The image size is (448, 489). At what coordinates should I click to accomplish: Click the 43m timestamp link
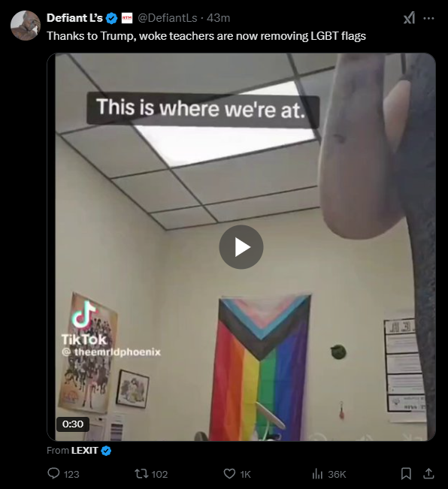click(x=219, y=18)
